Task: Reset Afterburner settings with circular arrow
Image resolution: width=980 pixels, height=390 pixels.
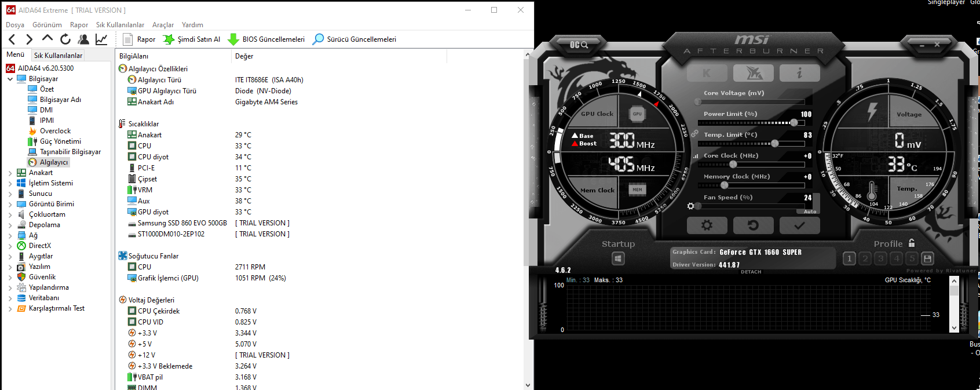Action: 753,225
